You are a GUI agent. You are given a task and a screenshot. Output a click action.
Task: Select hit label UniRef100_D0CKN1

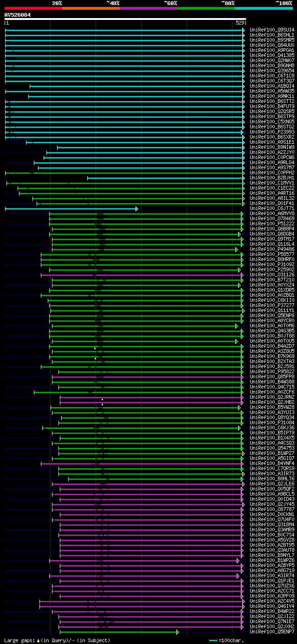(272, 514)
